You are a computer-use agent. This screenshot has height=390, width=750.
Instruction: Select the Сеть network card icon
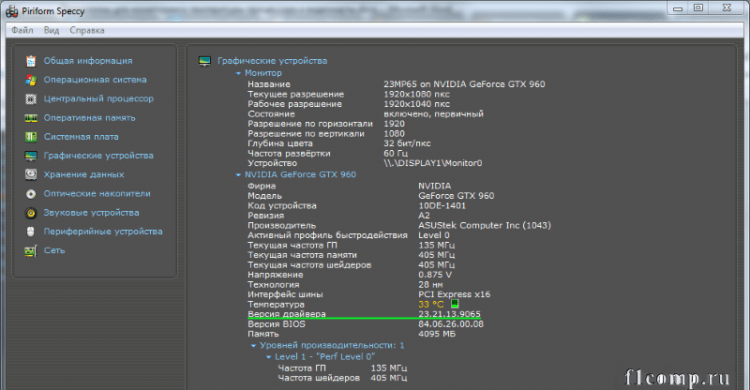[31, 251]
